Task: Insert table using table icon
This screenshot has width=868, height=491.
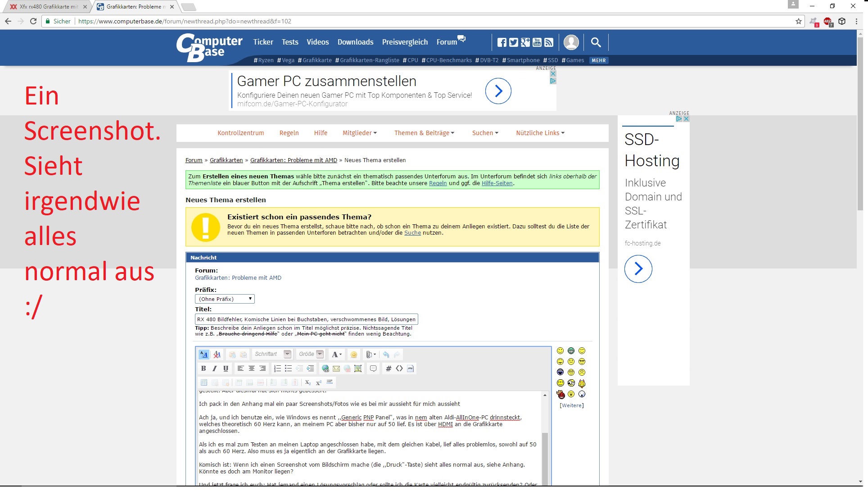Action: (204, 382)
